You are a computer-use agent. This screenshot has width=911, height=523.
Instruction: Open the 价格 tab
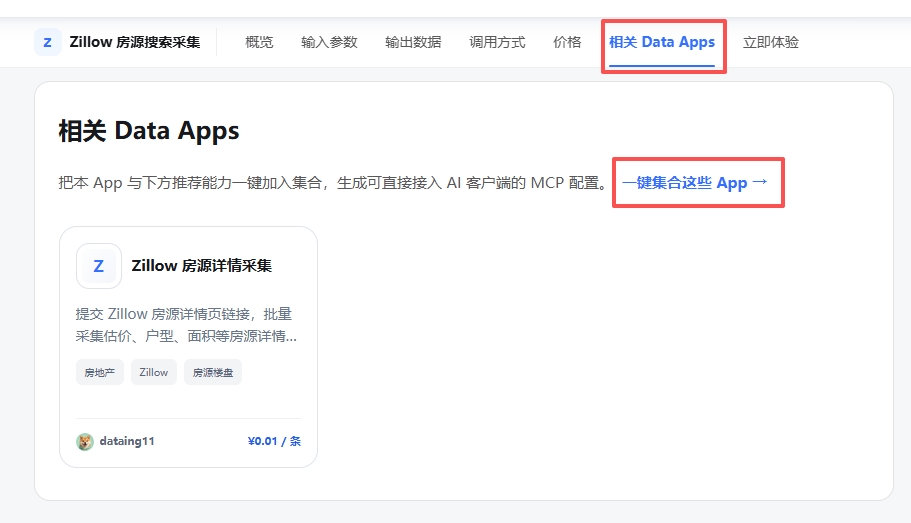567,42
